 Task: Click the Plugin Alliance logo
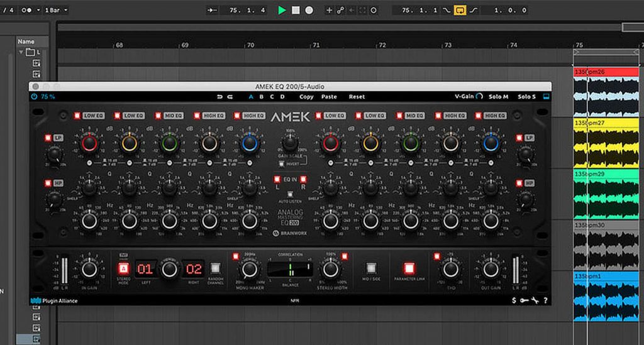pyautogui.click(x=54, y=300)
